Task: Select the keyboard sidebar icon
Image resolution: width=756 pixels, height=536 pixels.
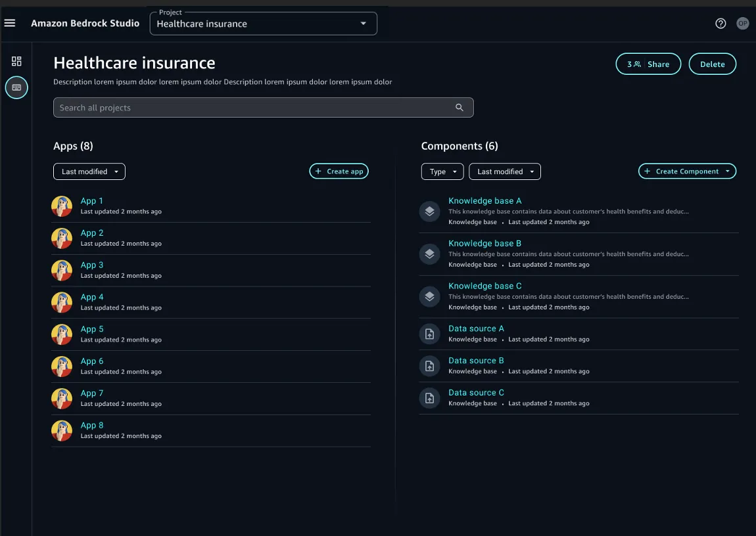Action: [16, 87]
